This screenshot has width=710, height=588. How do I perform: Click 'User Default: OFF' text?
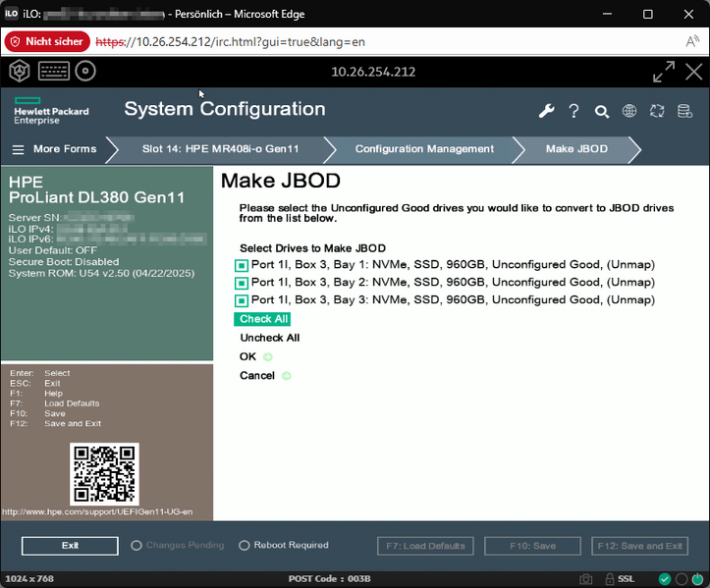[x=53, y=250]
